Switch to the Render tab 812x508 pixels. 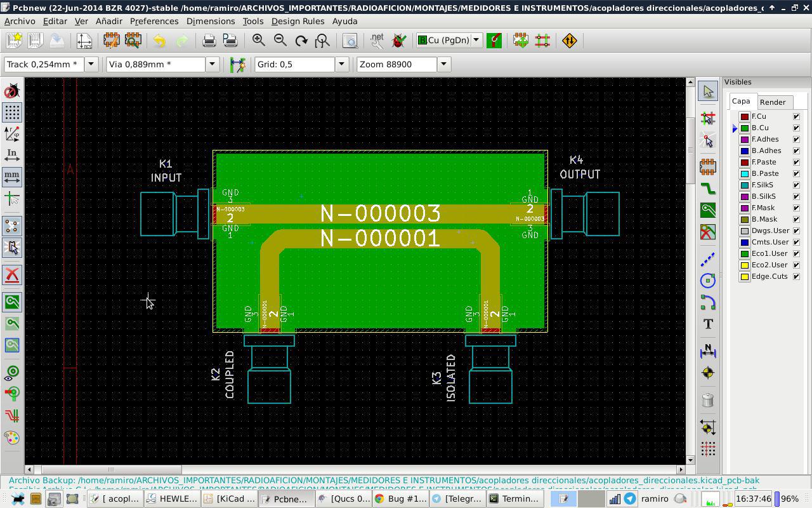coord(772,102)
